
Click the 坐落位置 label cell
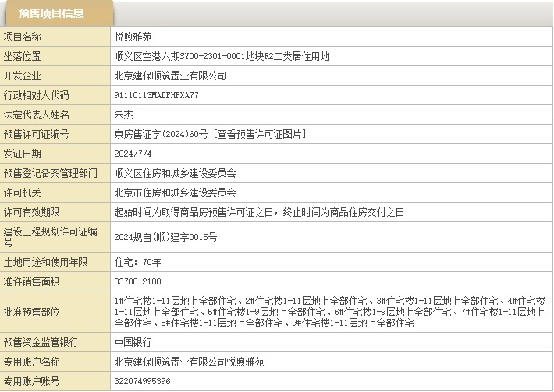(x=55, y=56)
